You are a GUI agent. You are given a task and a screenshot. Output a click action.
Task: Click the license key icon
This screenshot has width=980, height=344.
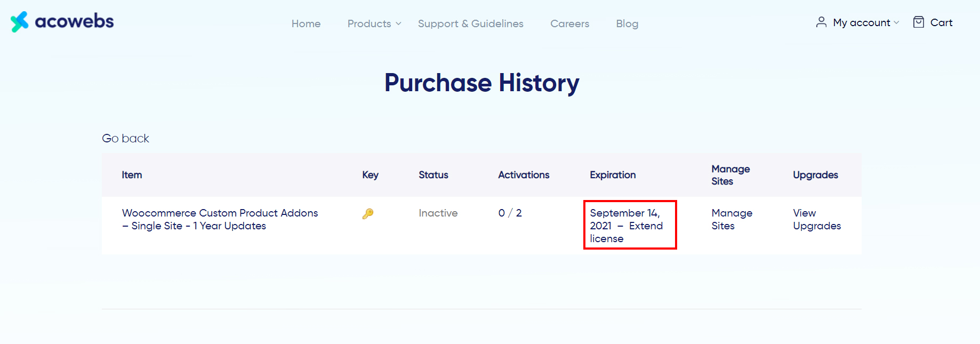[368, 214]
